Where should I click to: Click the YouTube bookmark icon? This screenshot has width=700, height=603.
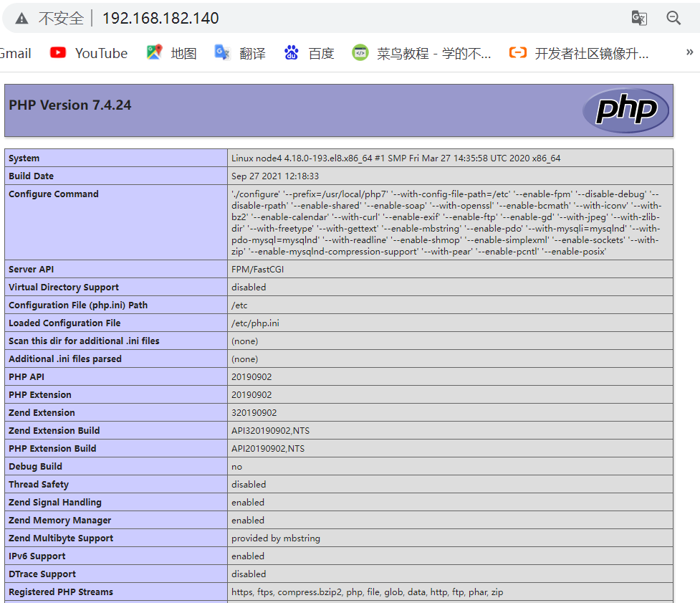pyautogui.click(x=57, y=53)
